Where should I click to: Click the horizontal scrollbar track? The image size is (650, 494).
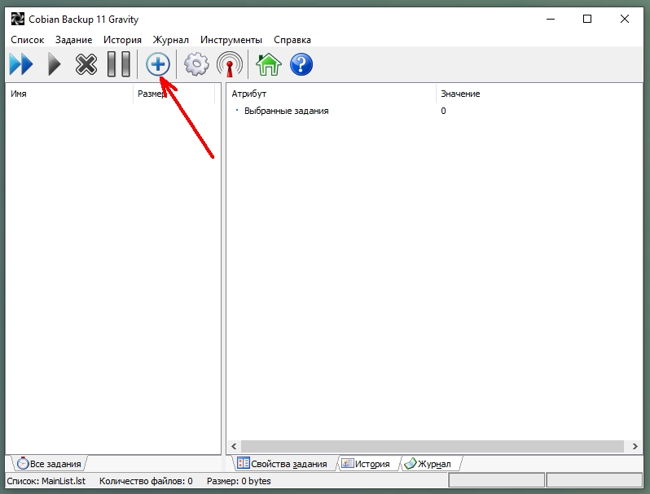pyautogui.click(x=432, y=446)
